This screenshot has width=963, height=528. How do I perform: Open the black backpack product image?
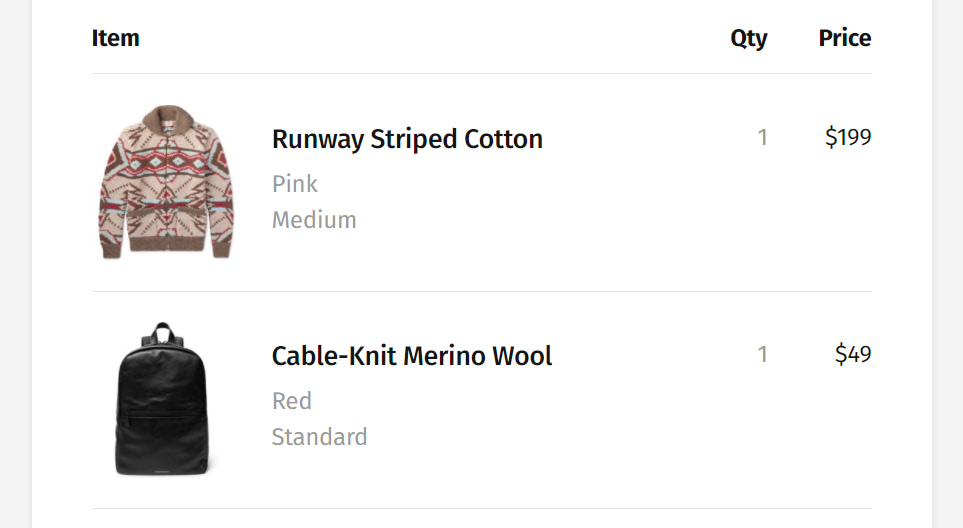click(x=162, y=398)
